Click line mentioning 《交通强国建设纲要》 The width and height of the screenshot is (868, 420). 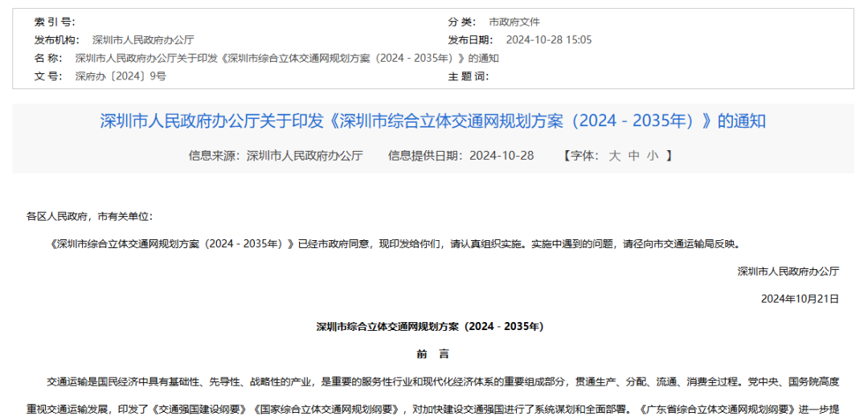(433, 410)
